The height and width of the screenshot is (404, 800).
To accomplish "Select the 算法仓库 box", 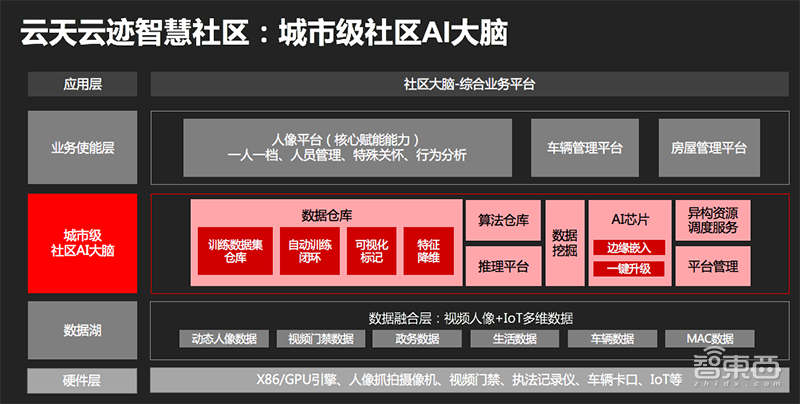I will coord(503,220).
